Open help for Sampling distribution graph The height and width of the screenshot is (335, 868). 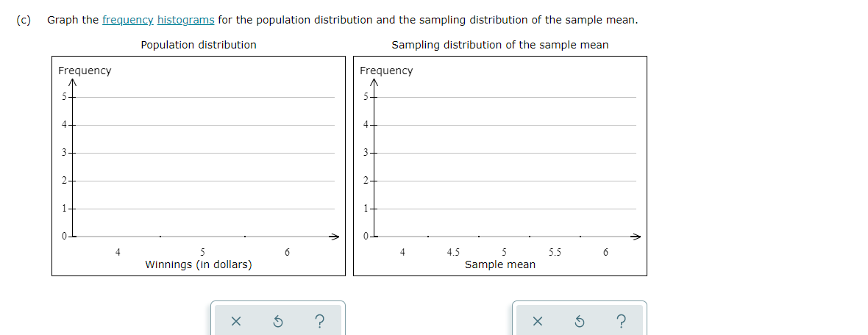point(621,320)
